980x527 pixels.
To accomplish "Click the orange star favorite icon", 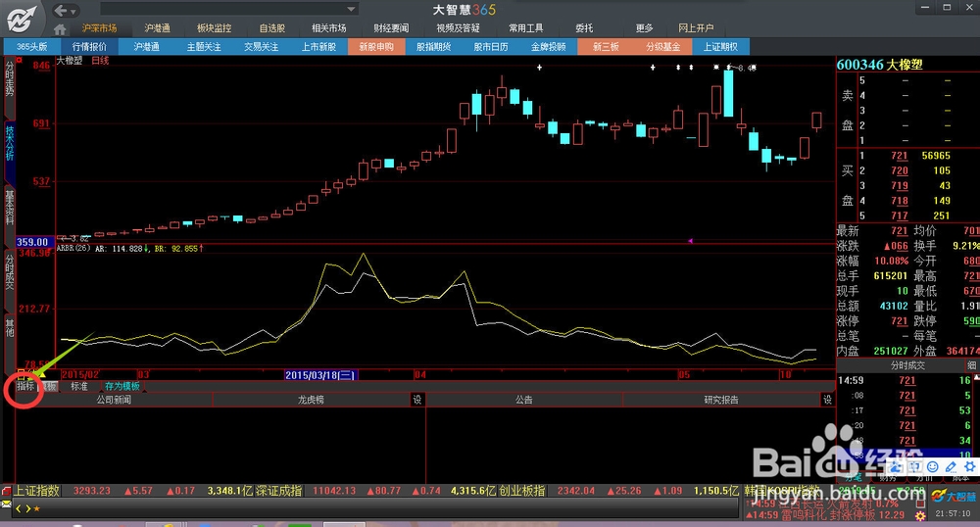I will [37, 509].
